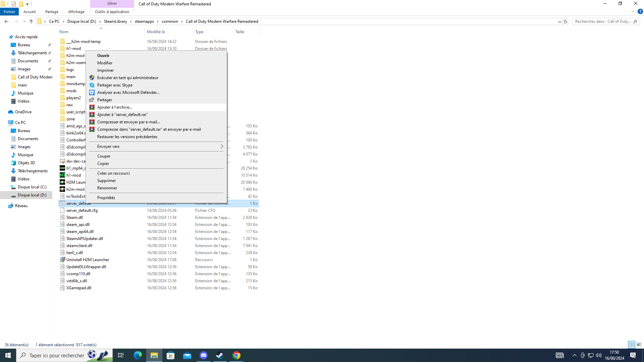Screen dimensions: 644x362
Task: Click the Windows taskbar search box
Action: [64, 355]
